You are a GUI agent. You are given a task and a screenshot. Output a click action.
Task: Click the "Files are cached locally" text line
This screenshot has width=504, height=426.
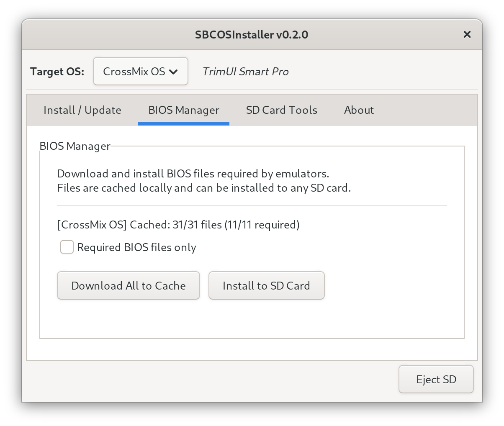click(204, 188)
